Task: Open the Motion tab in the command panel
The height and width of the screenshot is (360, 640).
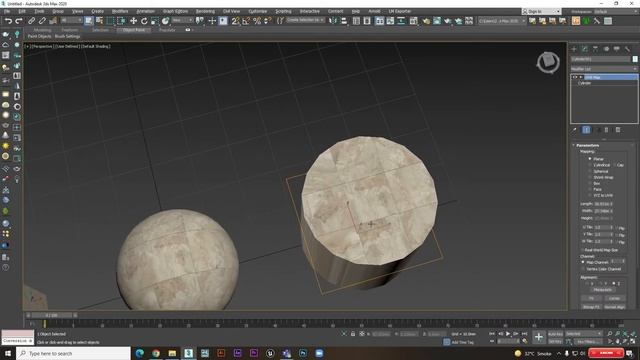Action: 606,49
